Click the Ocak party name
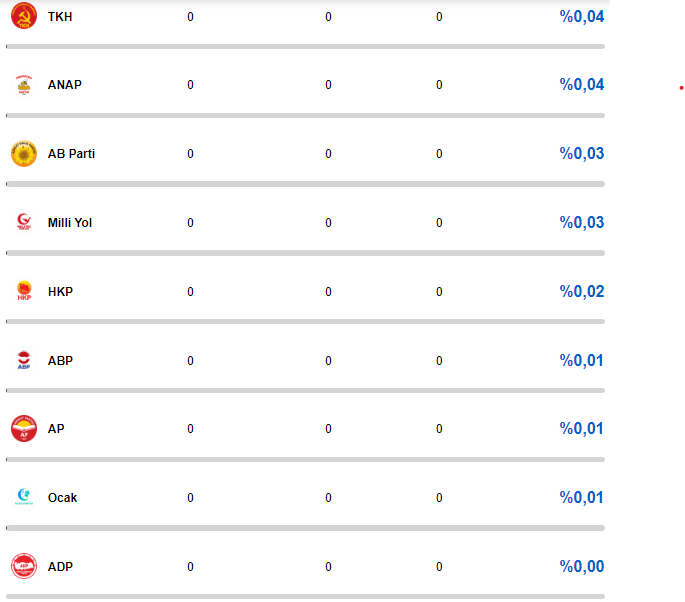The image size is (685, 602). (62, 498)
